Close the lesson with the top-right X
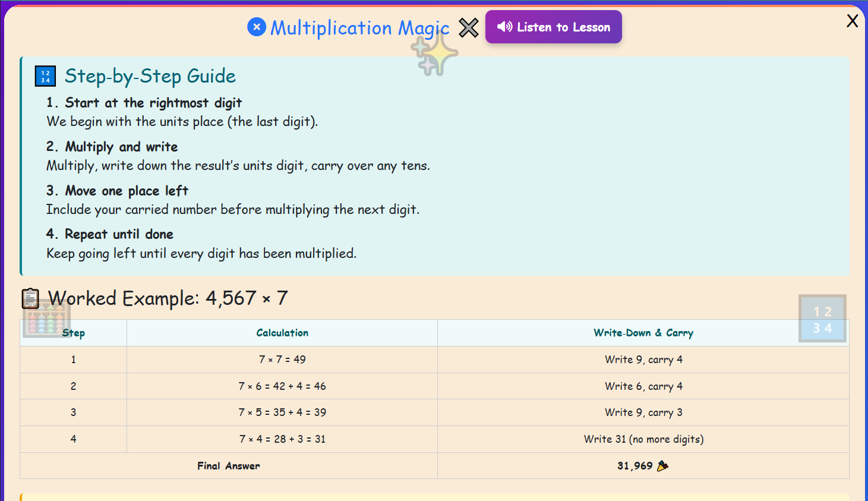 coord(852,20)
